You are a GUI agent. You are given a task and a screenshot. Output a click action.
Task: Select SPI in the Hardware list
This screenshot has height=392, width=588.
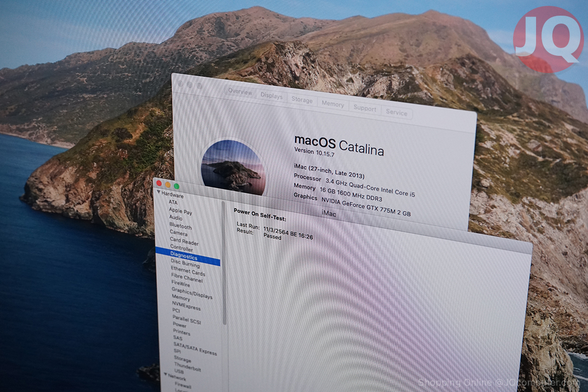coord(177,351)
